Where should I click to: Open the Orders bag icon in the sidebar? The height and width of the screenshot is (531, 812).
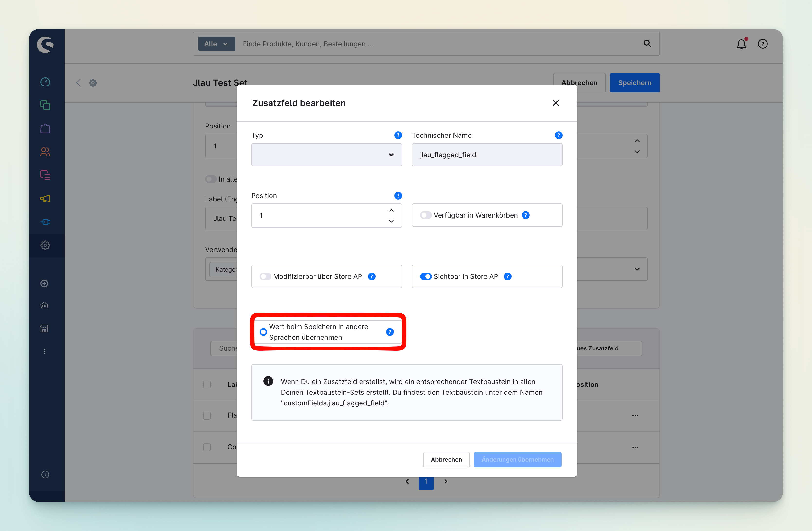45,129
